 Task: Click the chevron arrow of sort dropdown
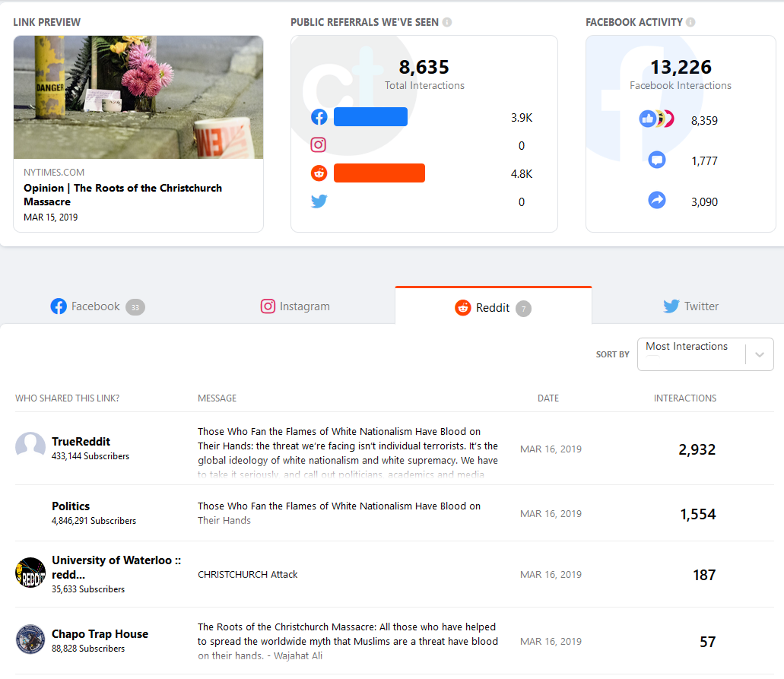760,355
